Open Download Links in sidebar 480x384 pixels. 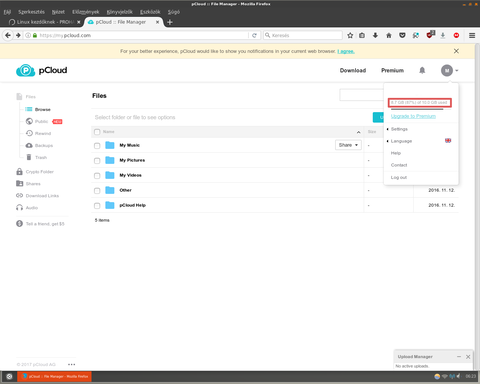point(37,196)
